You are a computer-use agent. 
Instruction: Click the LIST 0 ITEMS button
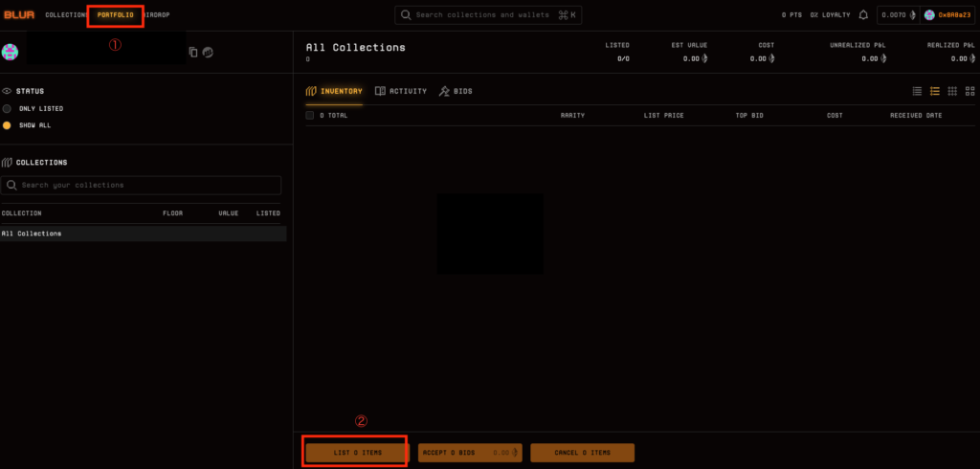[358, 453]
